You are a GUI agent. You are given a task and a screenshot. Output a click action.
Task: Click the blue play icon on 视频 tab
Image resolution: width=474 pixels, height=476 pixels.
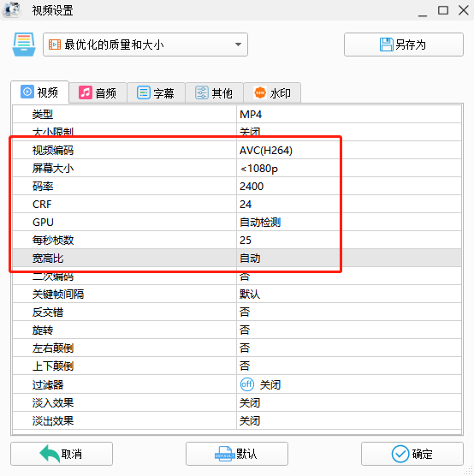(x=27, y=92)
